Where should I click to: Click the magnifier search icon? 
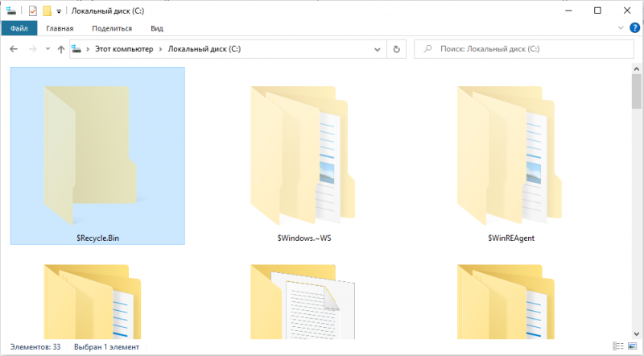[x=427, y=49]
